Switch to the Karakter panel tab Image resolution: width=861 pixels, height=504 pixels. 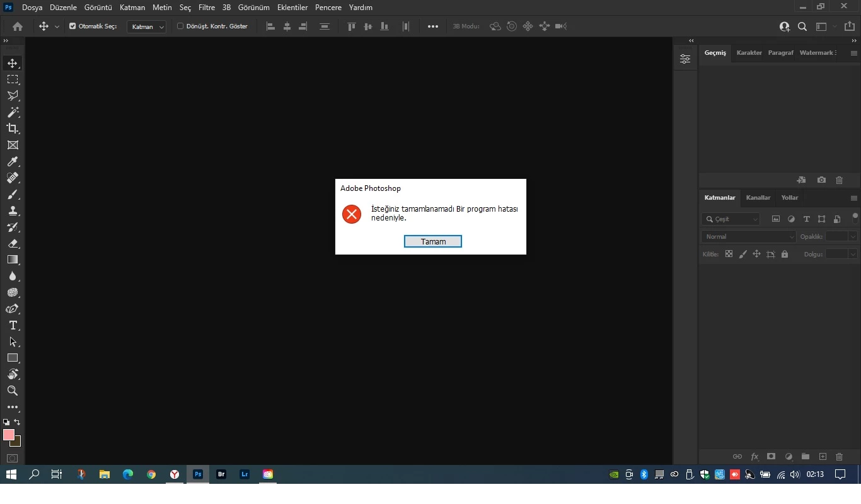749,53
